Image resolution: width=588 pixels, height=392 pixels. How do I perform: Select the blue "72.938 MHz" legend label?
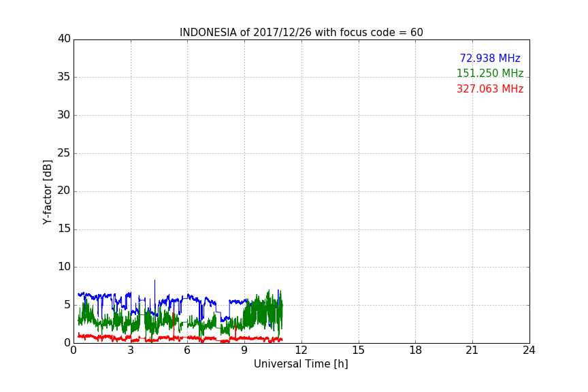click(x=490, y=58)
